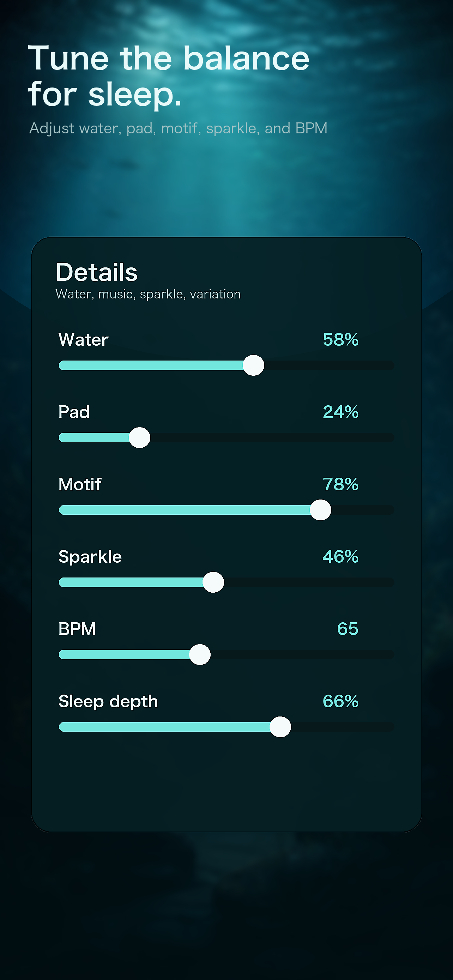Click the Pad 24% value label
This screenshot has width=453, height=980.
coord(340,412)
